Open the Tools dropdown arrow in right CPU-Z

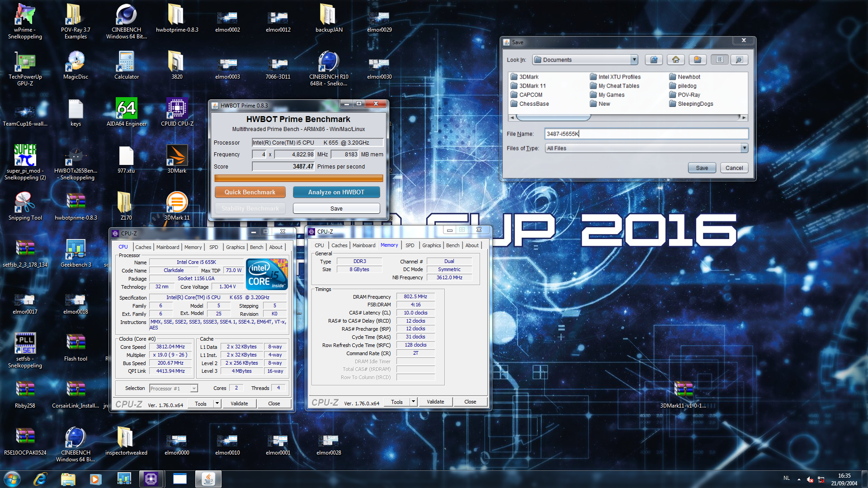pos(413,402)
